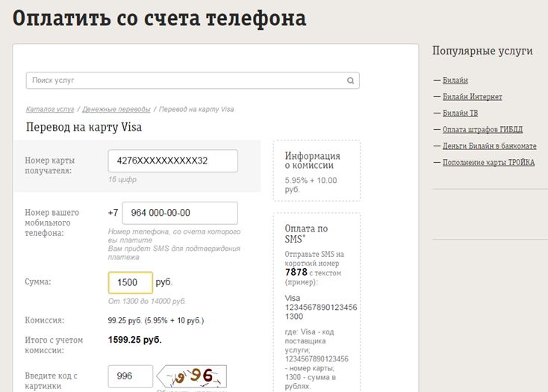Click the 'Информация о комиссии' box
The width and height of the screenshot is (548, 392).
[317, 169]
